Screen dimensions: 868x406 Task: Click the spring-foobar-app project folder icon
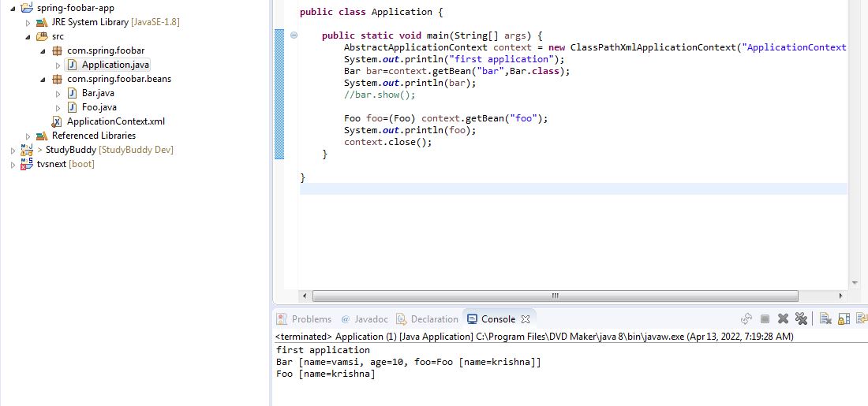27,8
